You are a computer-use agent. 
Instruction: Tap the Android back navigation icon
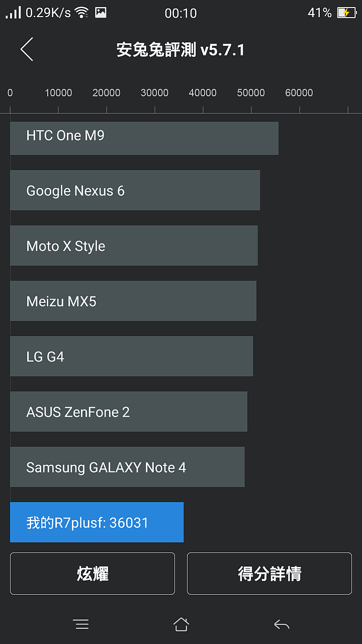click(x=282, y=624)
